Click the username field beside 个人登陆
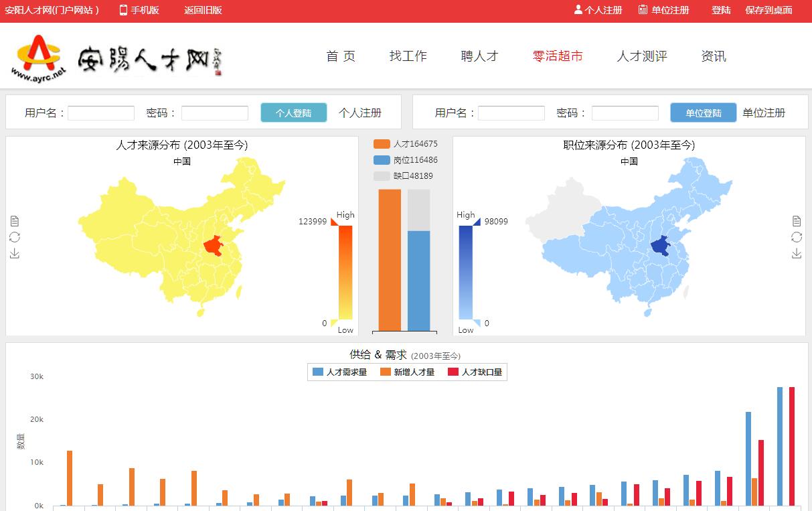 point(101,113)
